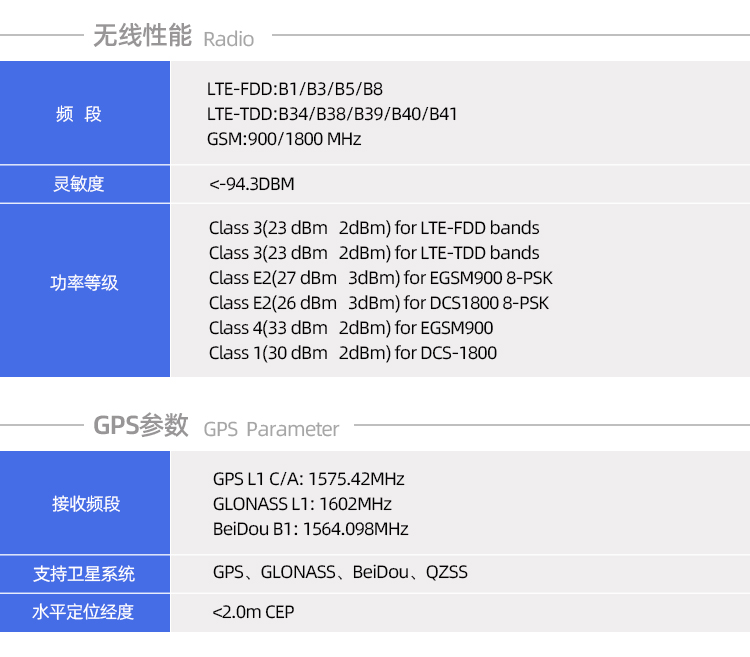Click the 功率等级 row label
This screenshot has height=657, width=750.
pyautogui.click(x=84, y=283)
